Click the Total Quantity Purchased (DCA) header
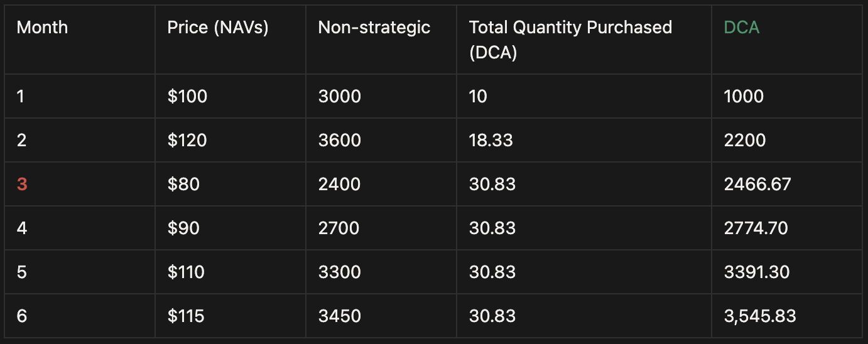 (x=570, y=40)
